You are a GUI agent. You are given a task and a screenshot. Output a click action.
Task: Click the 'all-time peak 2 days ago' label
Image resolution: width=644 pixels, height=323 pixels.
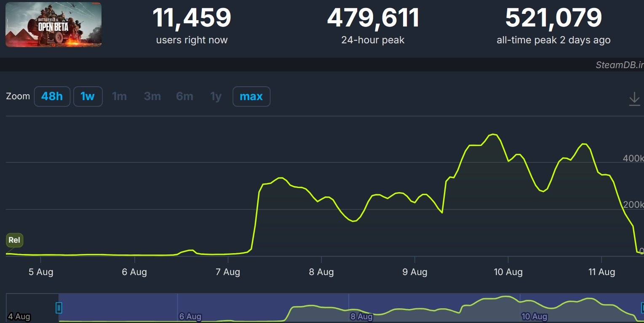pyautogui.click(x=553, y=40)
